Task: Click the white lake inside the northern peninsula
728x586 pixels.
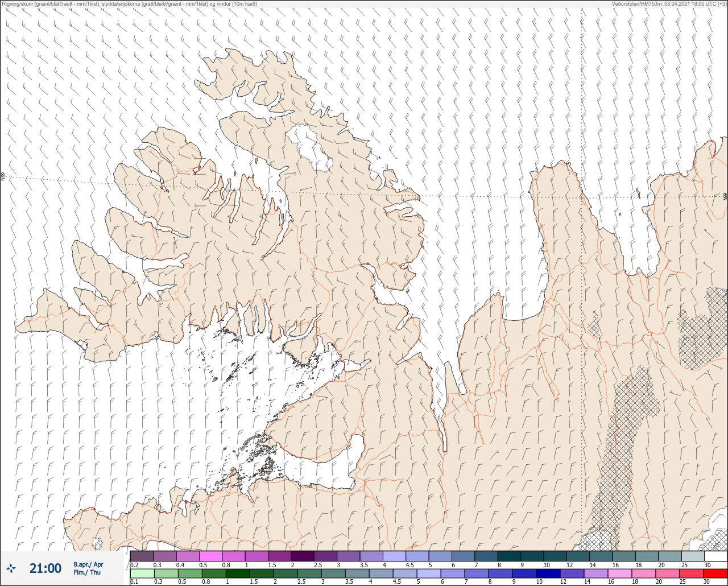Action: pos(310,148)
